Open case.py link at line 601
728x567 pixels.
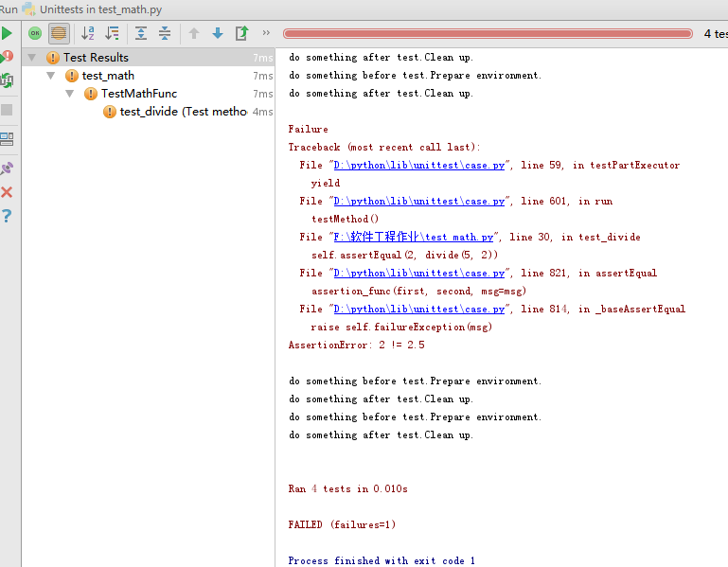click(x=418, y=201)
